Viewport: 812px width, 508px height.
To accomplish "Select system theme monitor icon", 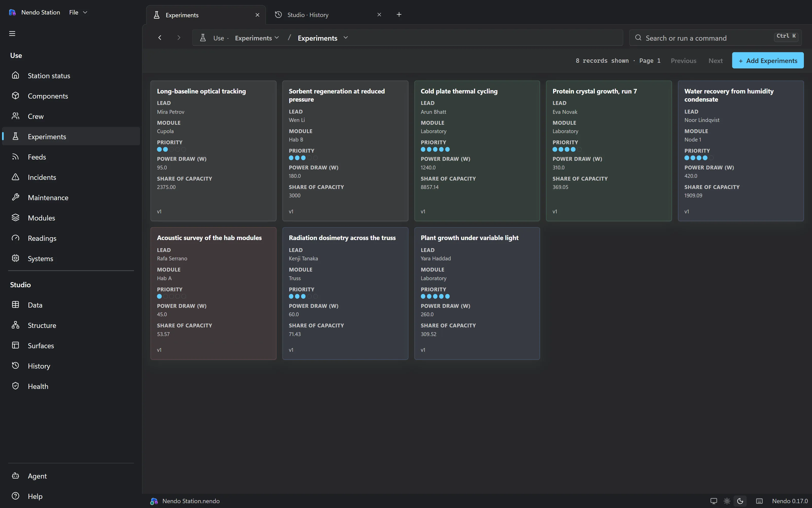I will (x=714, y=501).
